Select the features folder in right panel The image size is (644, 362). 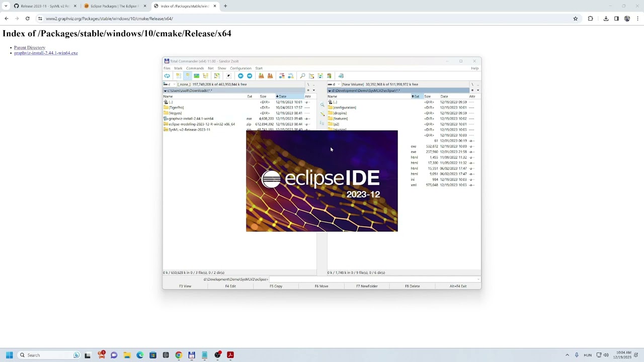pos(338,119)
